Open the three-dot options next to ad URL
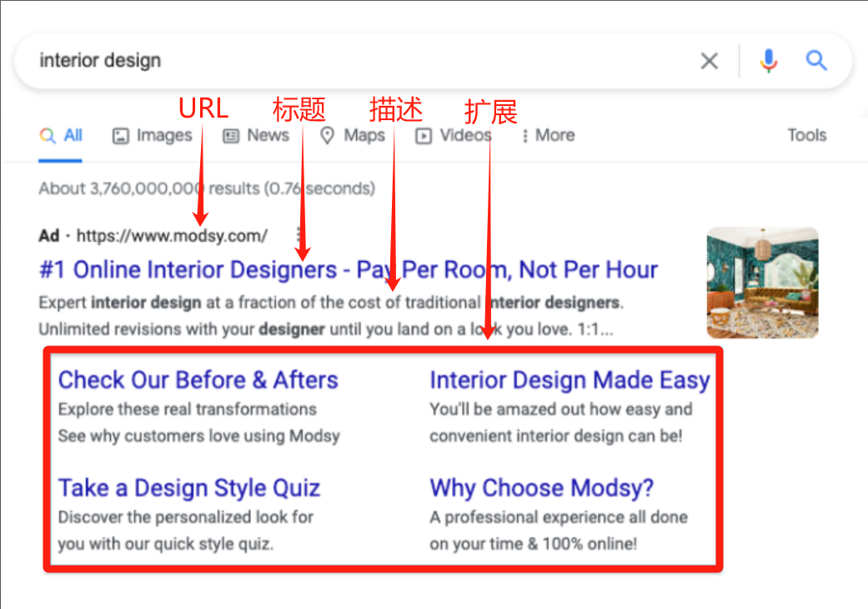Image resolution: width=868 pixels, height=609 pixels. click(x=299, y=235)
